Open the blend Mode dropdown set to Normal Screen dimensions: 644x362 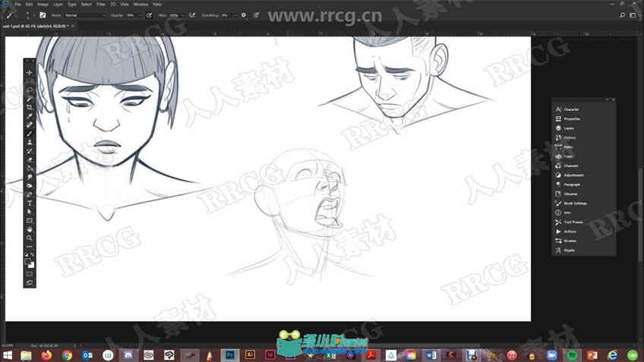pyautogui.click(x=85, y=15)
